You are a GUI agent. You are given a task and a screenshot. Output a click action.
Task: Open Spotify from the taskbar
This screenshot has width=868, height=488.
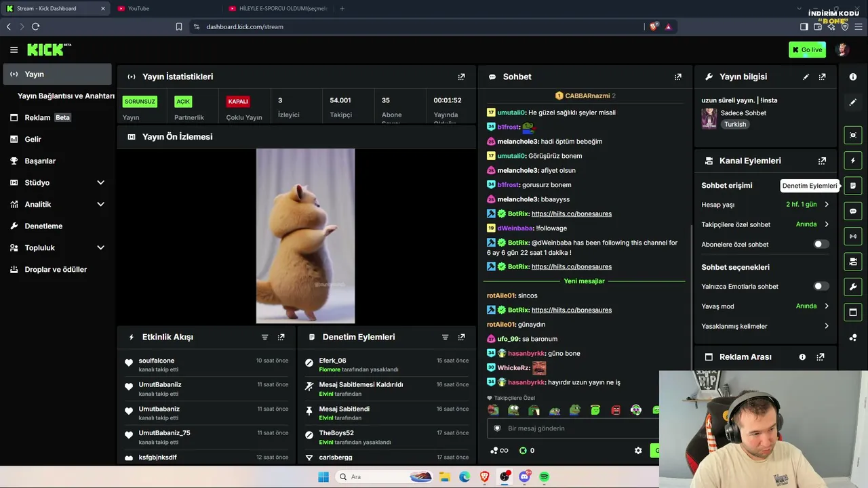[x=544, y=476]
